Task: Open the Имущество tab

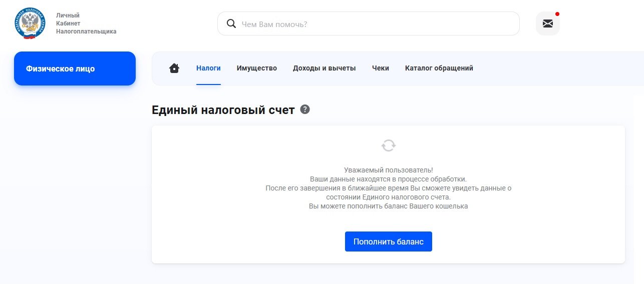Action: (256, 68)
